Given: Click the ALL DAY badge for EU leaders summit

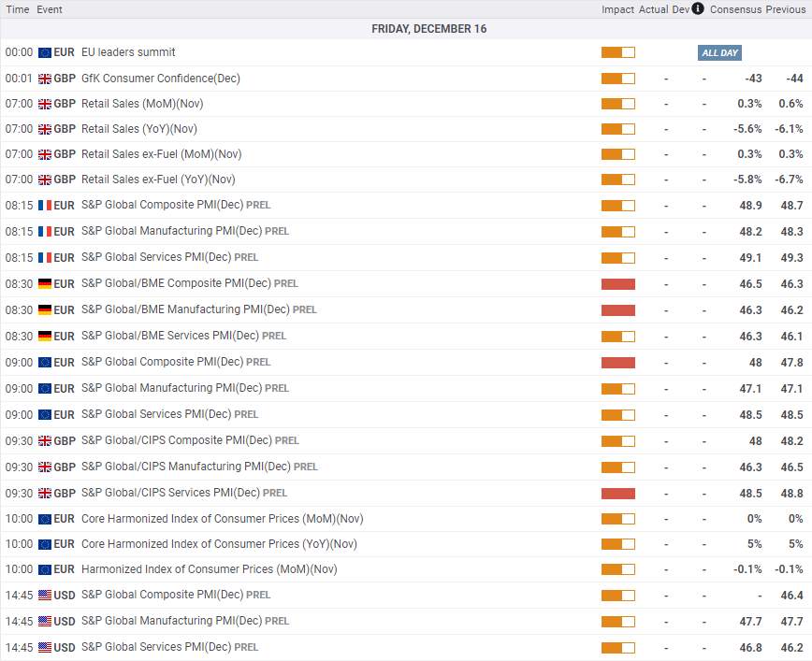Looking at the screenshot, I should click(x=719, y=52).
